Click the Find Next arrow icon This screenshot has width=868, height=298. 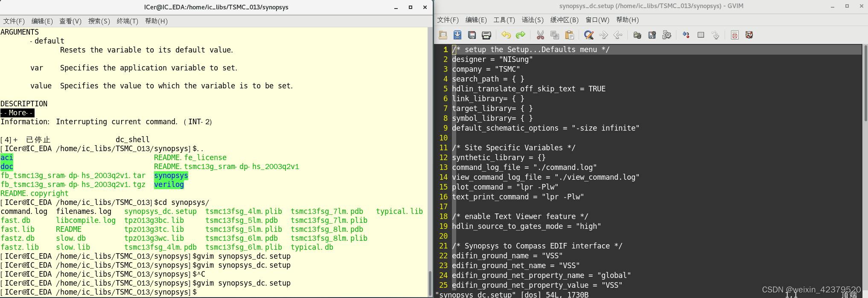click(603, 35)
